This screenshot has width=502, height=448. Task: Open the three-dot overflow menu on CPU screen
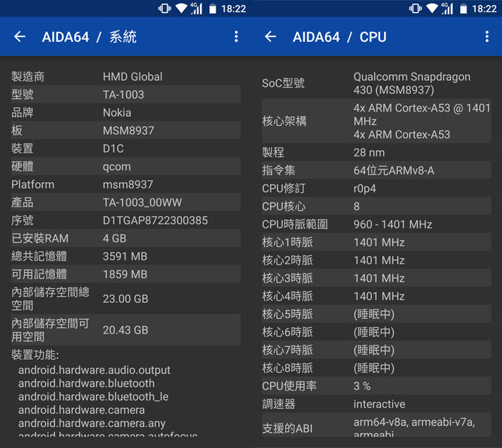click(x=487, y=37)
